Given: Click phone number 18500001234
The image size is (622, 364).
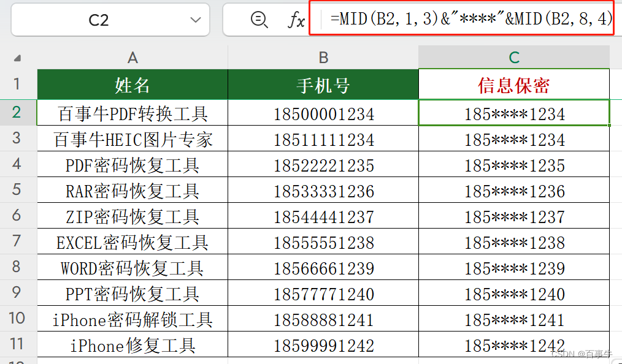Looking at the screenshot, I should click(323, 113).
